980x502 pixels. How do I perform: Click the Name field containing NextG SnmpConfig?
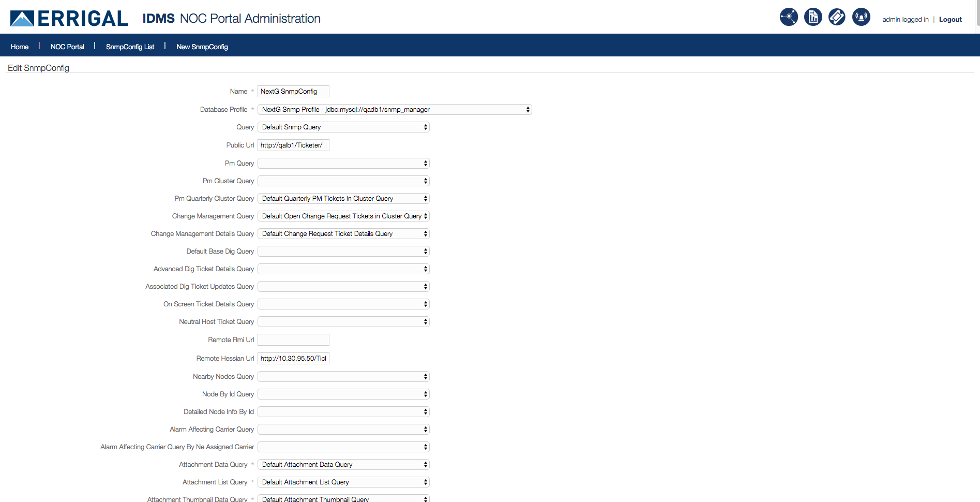click(x=293, y=92)
